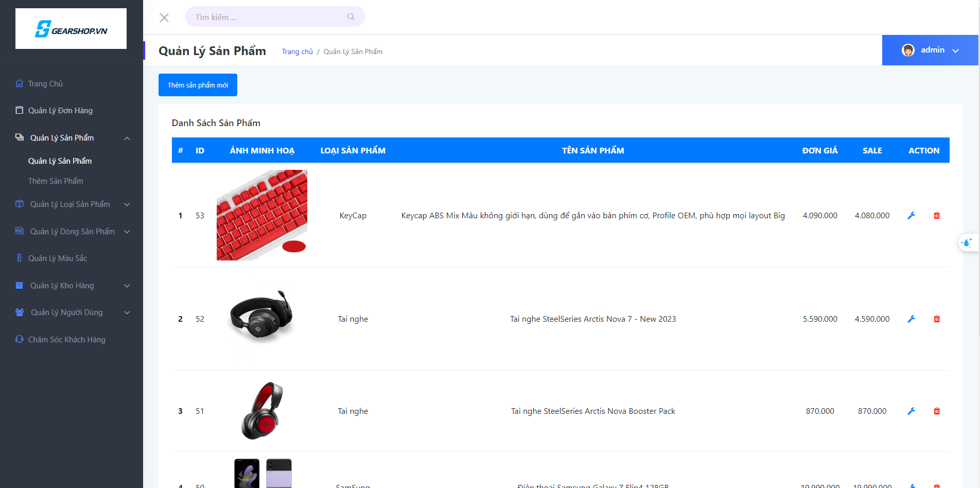Close the sidebar with the X icon
Screen dimensions: 980x488
164,18
